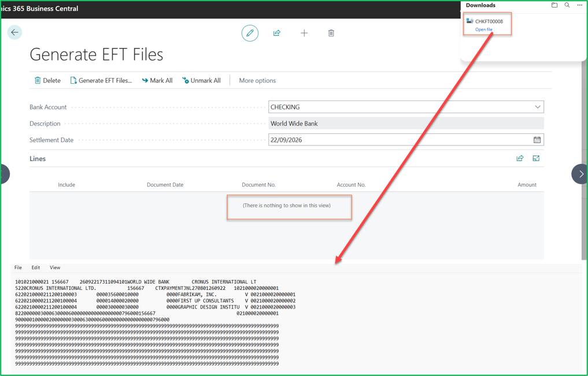
Task: Click the CHKFT00008 file icon
Action: click(469, 21)
